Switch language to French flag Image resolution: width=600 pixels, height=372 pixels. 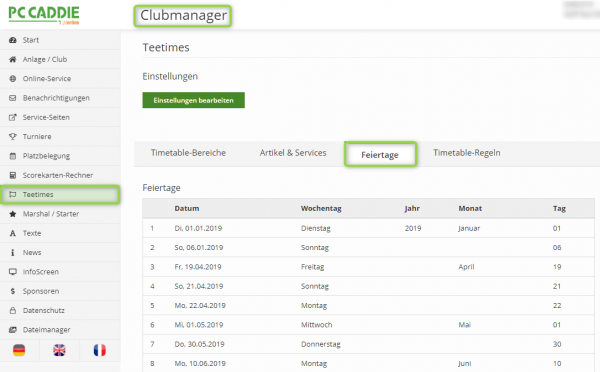99,350
